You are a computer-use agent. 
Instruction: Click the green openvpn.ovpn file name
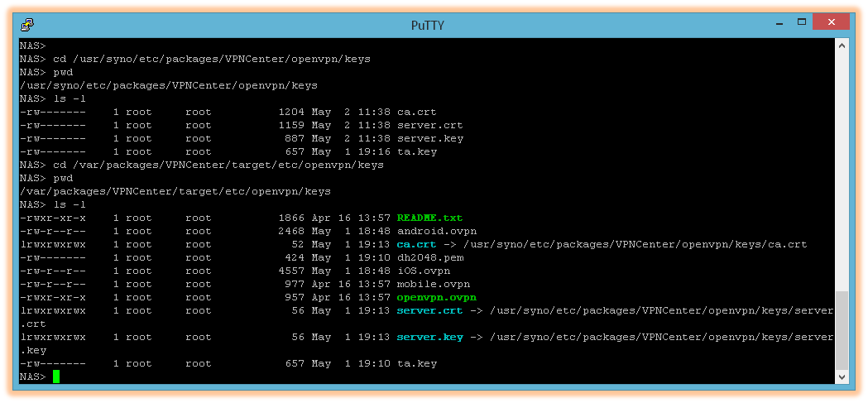[x=436, y=297]
